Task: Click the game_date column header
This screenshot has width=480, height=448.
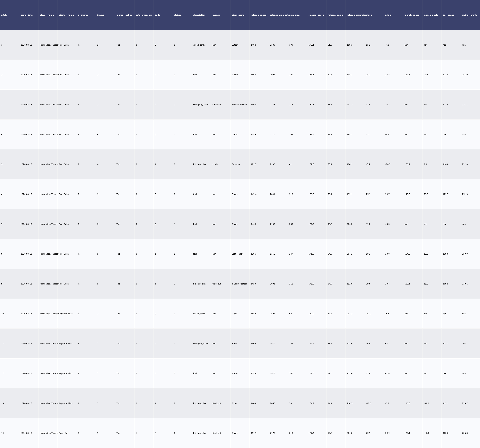Action: pos(27,15)
